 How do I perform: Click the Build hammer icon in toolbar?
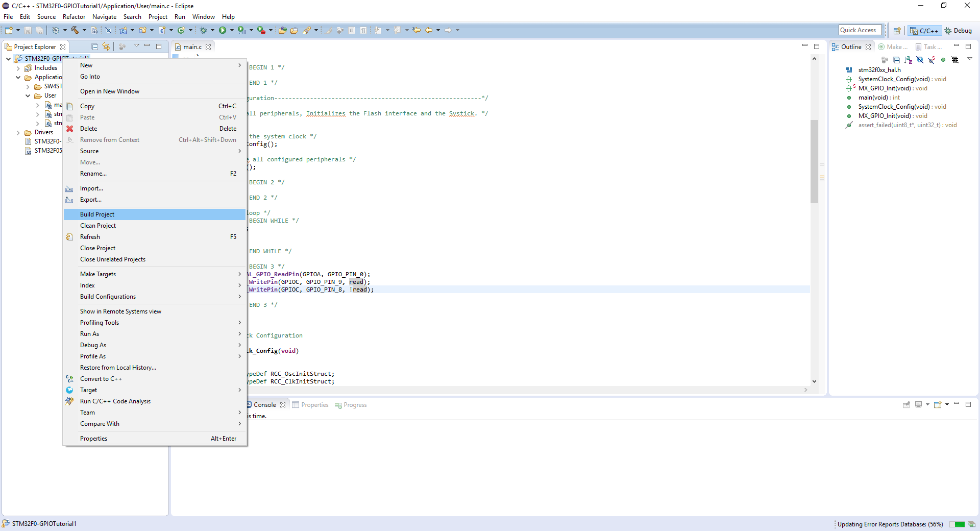point(75,31)
